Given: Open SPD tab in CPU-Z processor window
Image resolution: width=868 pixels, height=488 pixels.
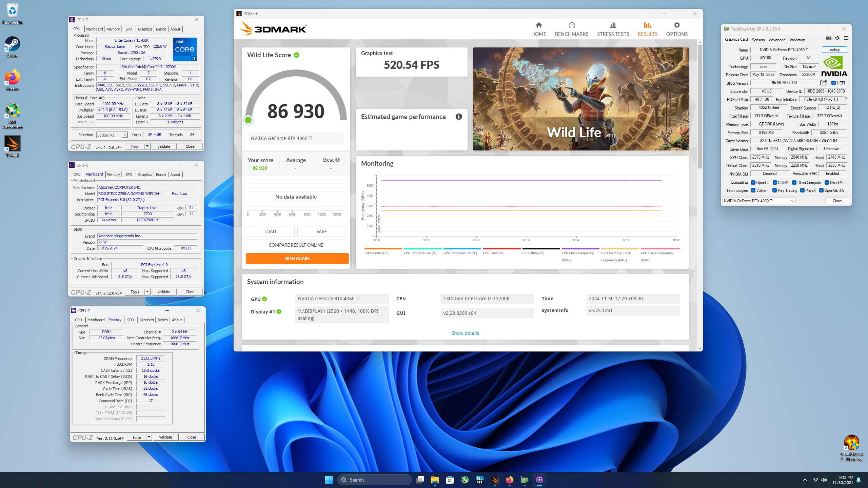Looking at the screenshot, I should coord(129,29).
